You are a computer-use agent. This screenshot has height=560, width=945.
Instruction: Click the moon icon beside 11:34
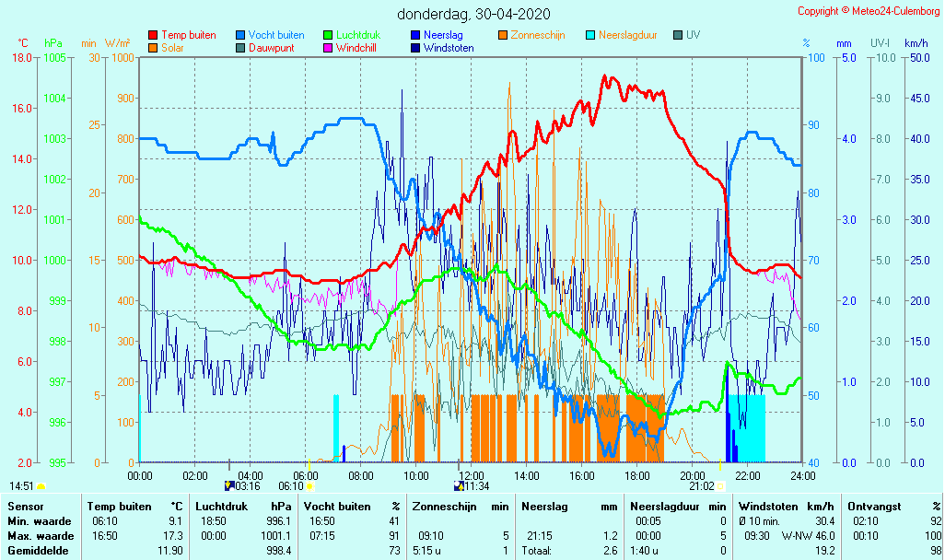[x=458, y=485]
